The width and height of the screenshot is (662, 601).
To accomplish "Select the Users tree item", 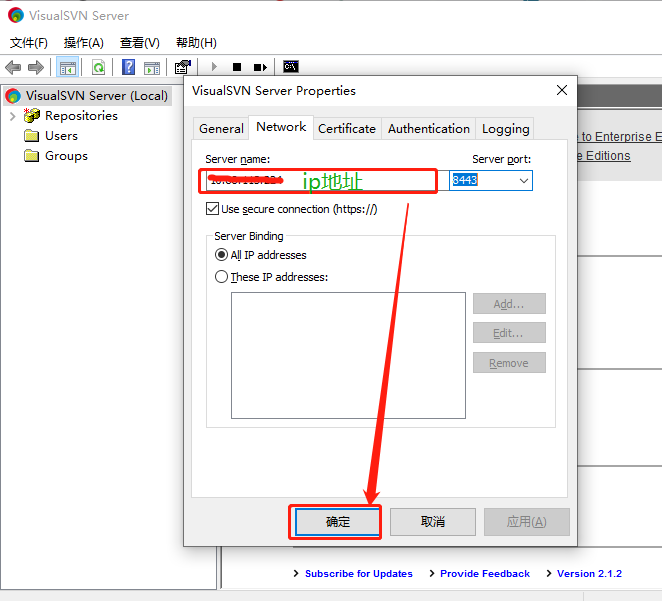I will click(x=61, y=136).
